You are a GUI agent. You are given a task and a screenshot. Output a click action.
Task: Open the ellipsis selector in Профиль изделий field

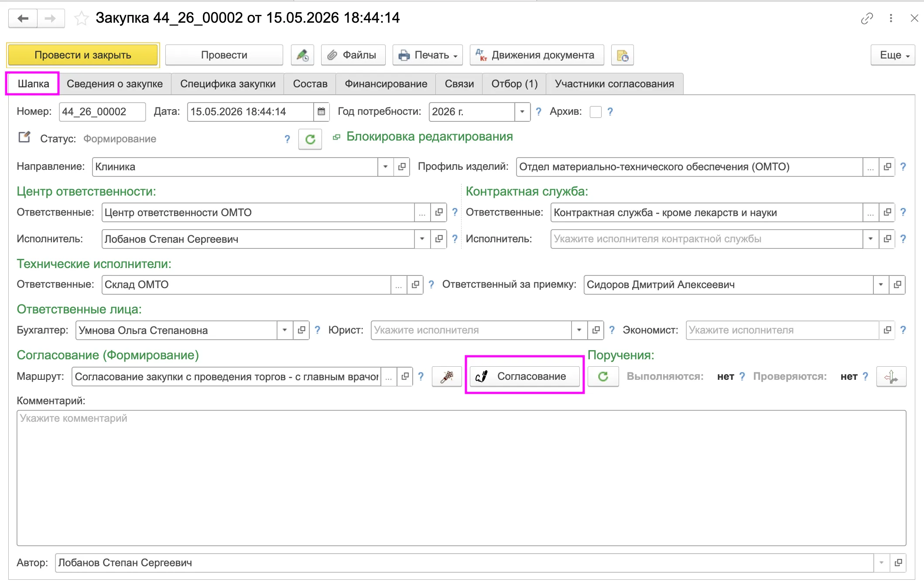(x=871, y=167)
